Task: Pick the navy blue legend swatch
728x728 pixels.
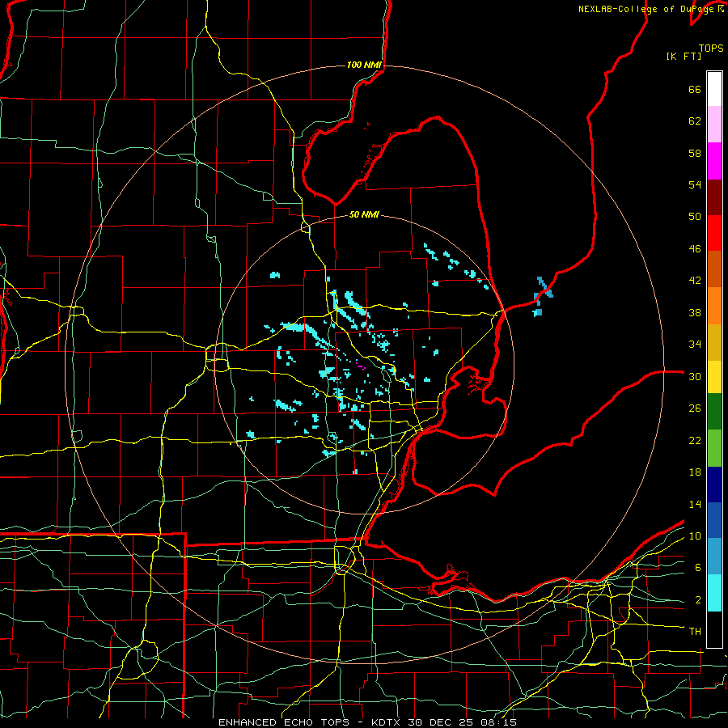Action: click(714, 485)
